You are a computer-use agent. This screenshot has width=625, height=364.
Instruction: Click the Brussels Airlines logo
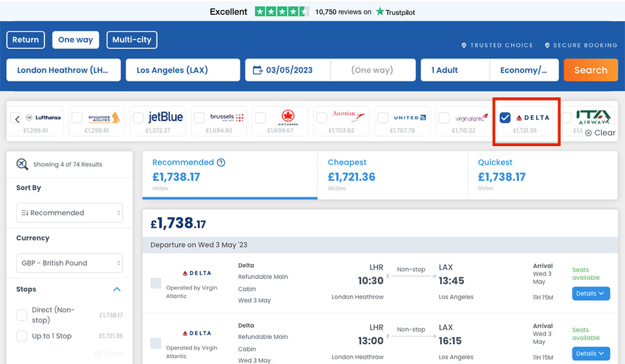[x=227, y=117]
